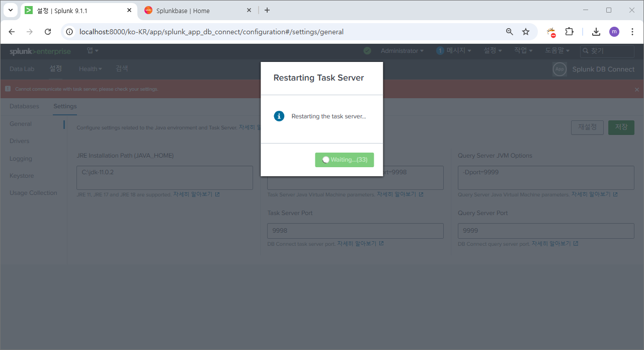Open Chrome downloads

click(596, 32)
